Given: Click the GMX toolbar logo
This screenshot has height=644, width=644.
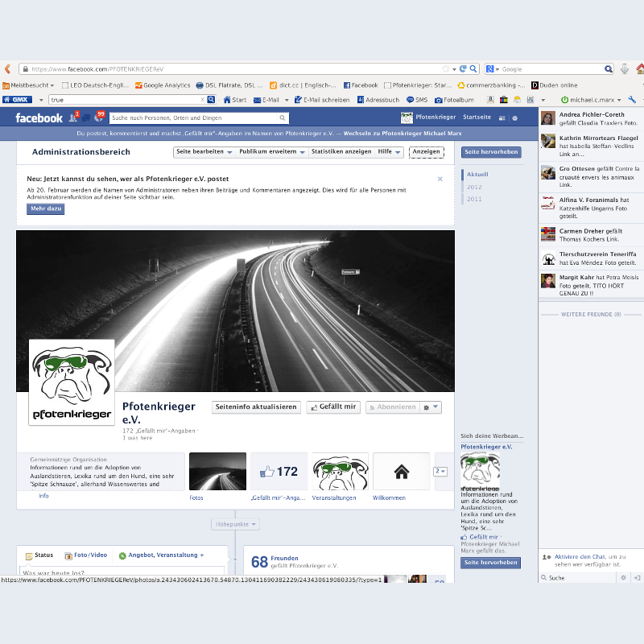Looking at the screenshot, I should [17, 99].
